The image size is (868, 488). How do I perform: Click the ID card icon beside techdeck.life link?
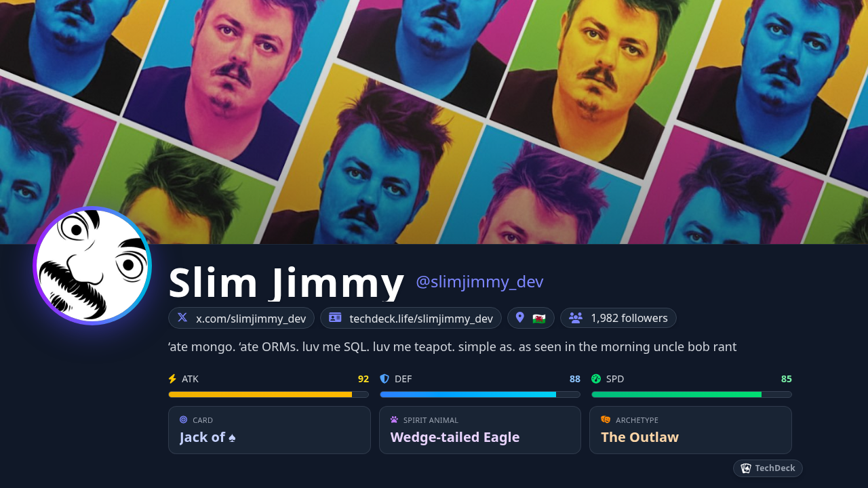point(335,317)
